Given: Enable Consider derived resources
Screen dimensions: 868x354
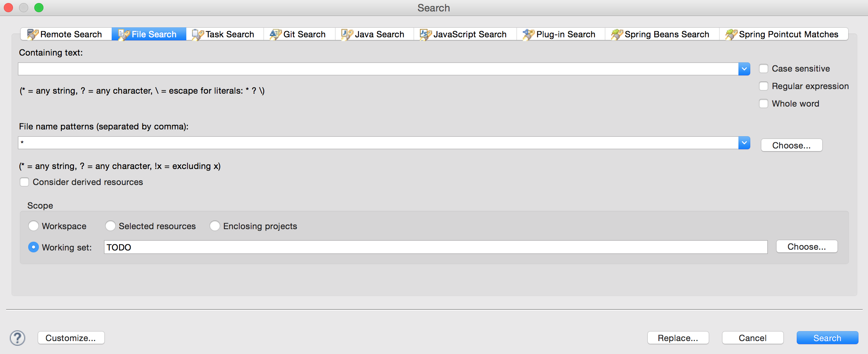Looking at the screenshot, I should [x=24, y=182].
